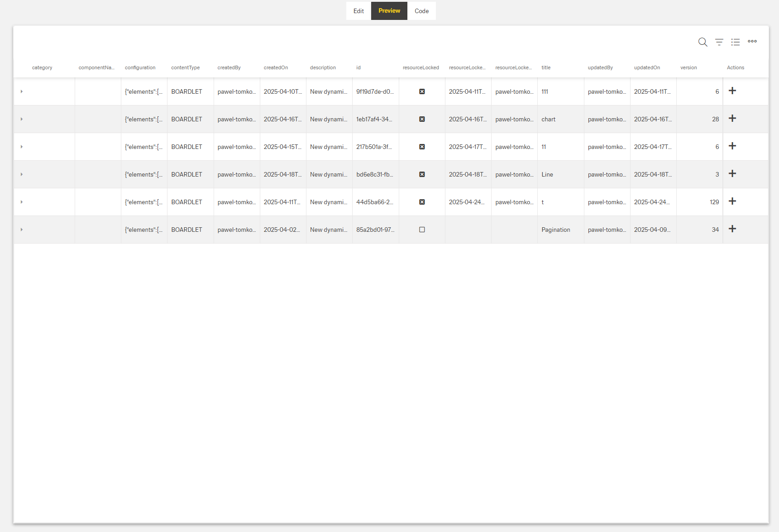Check the resourceLocked checkbox on the Pagination row
The image size is (779, 532).
pos(422,230)
